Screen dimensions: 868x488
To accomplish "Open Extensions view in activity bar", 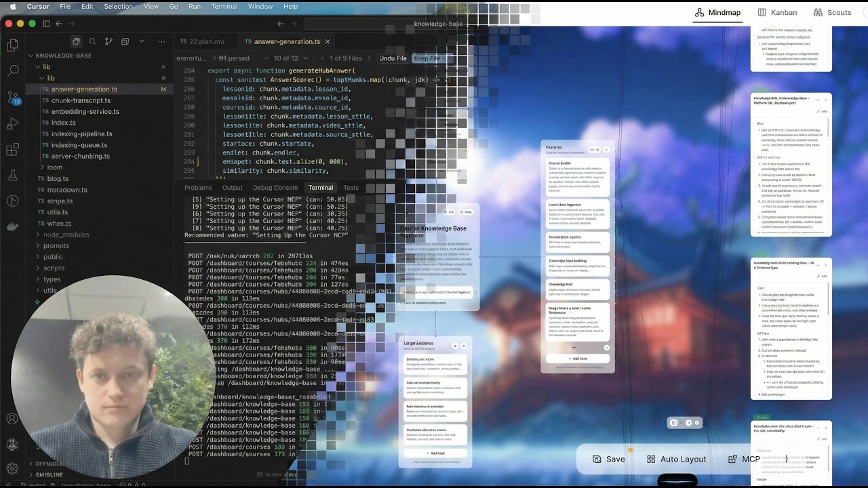I will pyautogui.click(x=12, y=149).
